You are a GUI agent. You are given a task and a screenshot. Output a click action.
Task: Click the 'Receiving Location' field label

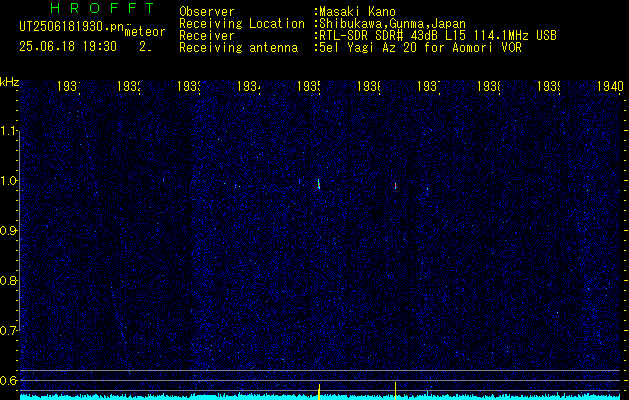click(242, 24)
